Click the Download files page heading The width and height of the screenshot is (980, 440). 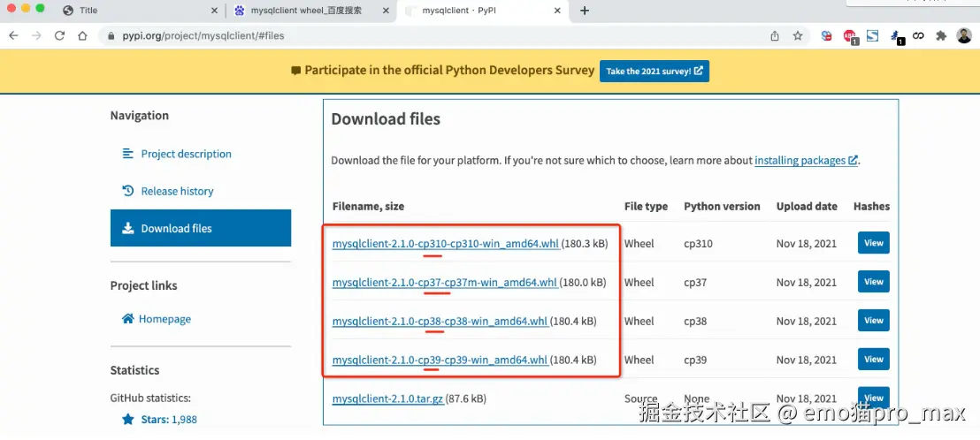(x=386, y=119)
